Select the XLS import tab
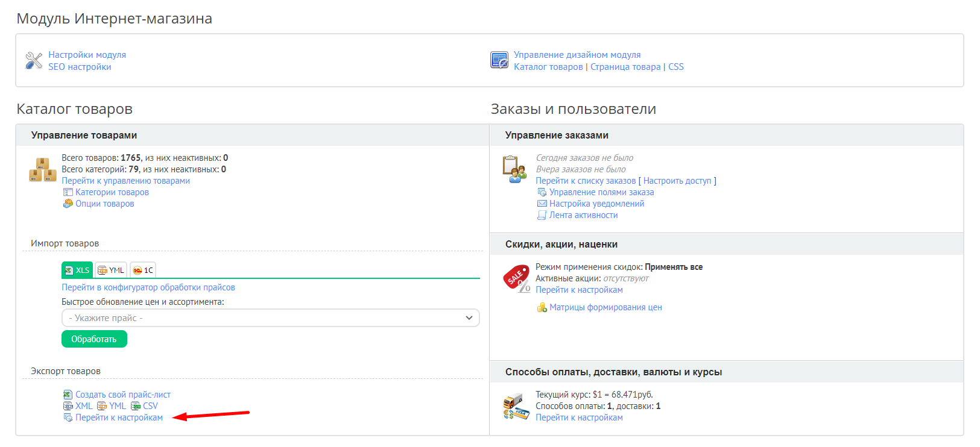 click(77, 270)
